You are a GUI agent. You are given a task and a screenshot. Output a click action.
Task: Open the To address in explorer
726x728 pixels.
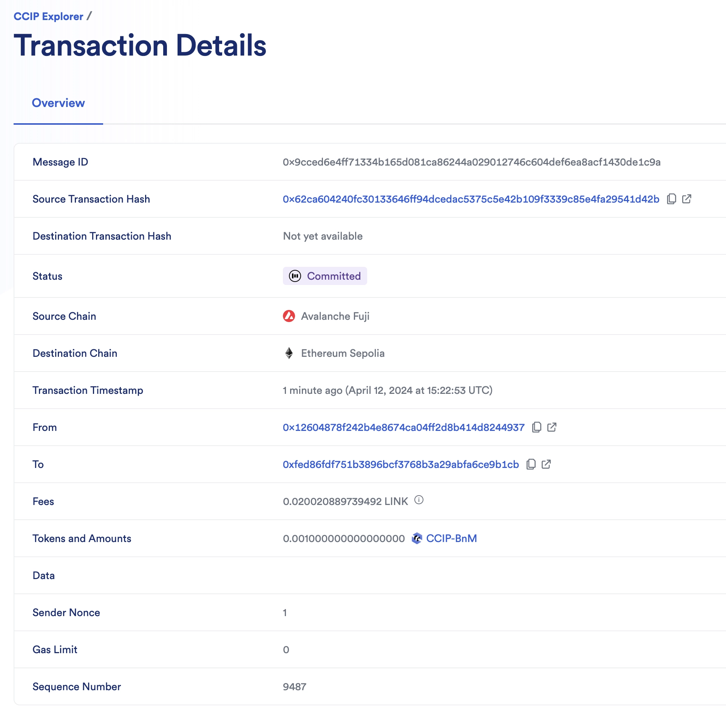point(546,464)
